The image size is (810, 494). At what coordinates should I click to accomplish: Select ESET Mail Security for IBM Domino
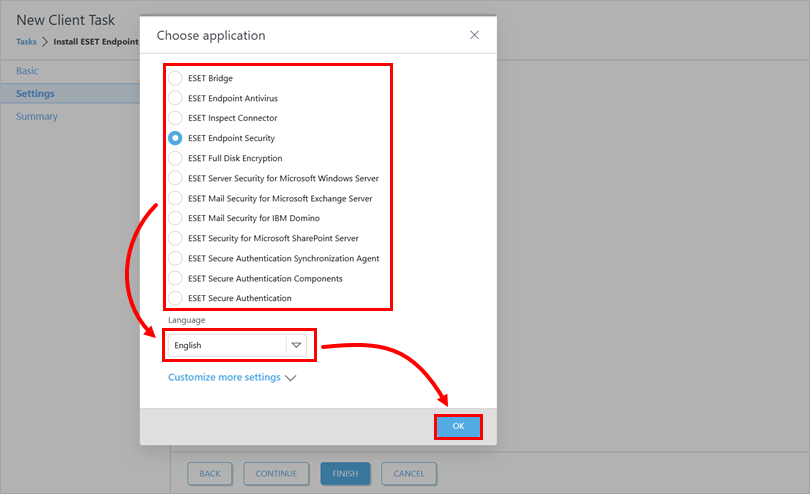coord(176,218)
